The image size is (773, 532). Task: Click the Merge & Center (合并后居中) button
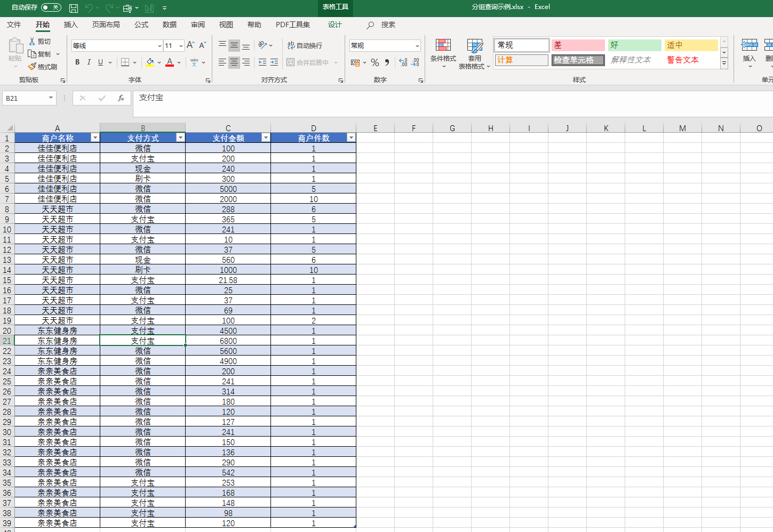coord(308,62)
